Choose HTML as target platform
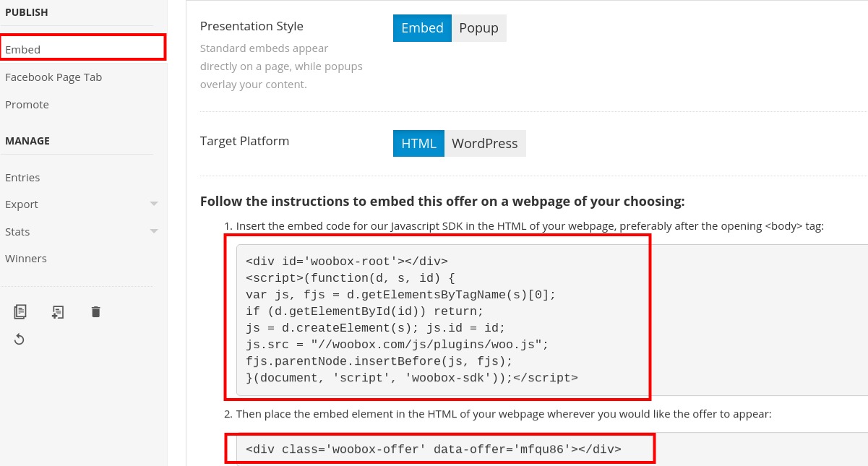The image size is (868, 466). [418, 143]
